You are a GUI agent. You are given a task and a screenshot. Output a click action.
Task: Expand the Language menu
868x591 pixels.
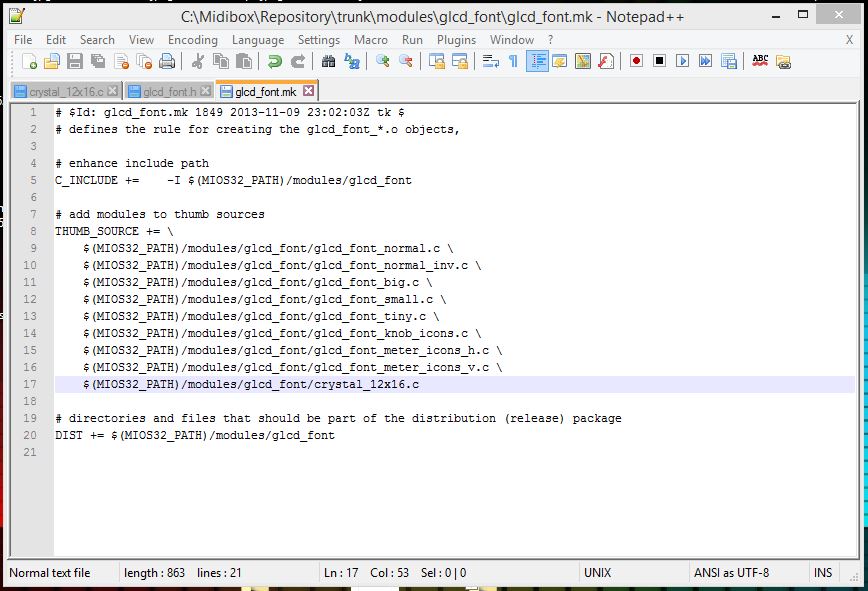pyautogui.click(x=258, y=39)
